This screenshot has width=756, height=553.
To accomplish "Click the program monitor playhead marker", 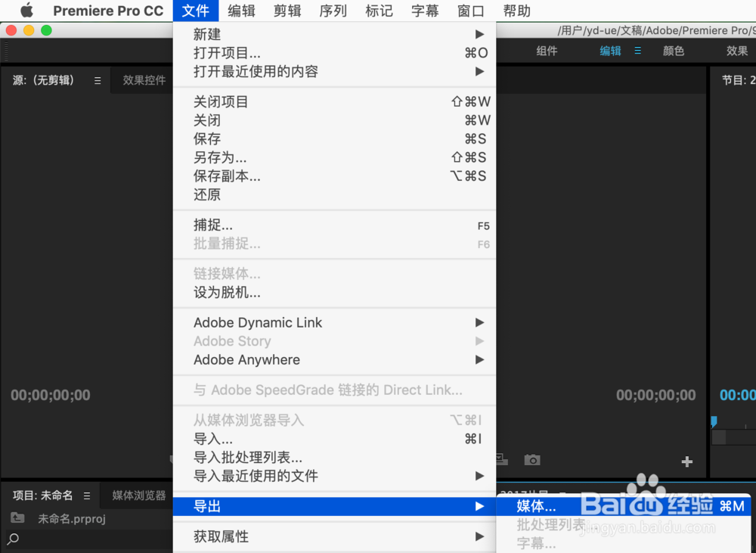I will point(714,421).
